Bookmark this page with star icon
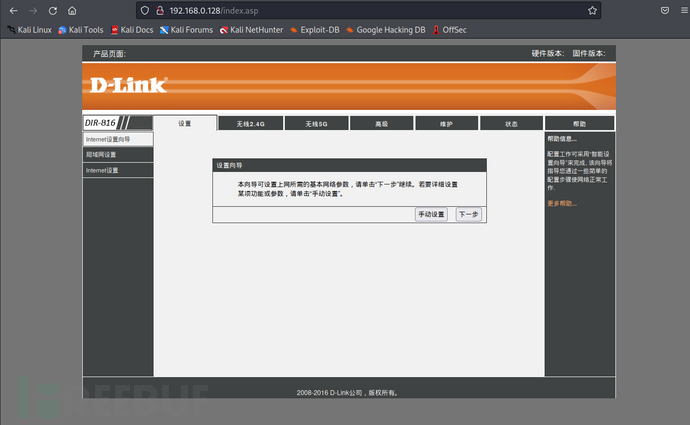 click(x=592, y=10)
